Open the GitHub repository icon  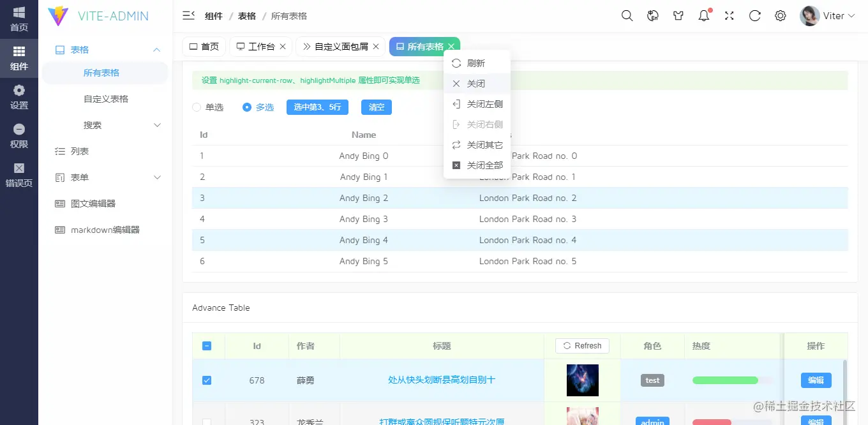pos(678,15)
